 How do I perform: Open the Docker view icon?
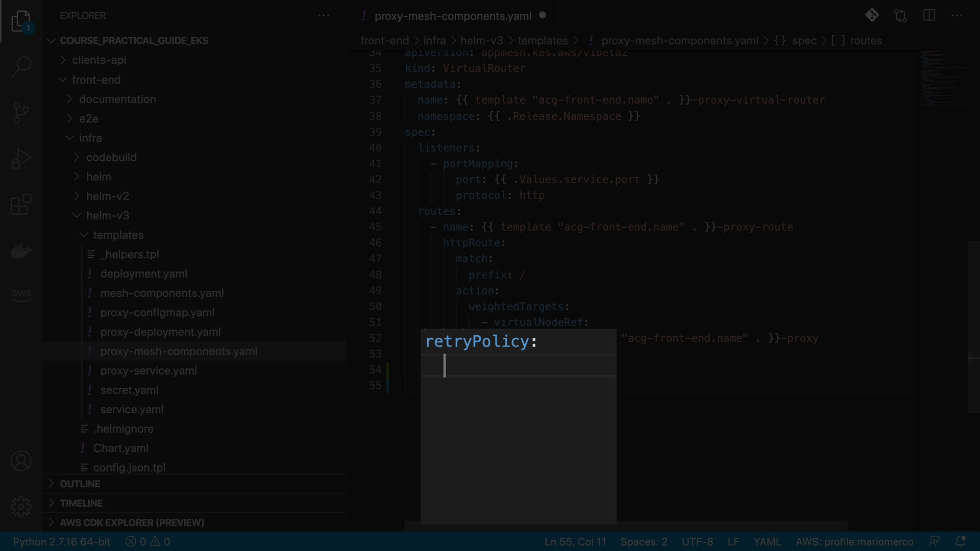pos(21,251)
